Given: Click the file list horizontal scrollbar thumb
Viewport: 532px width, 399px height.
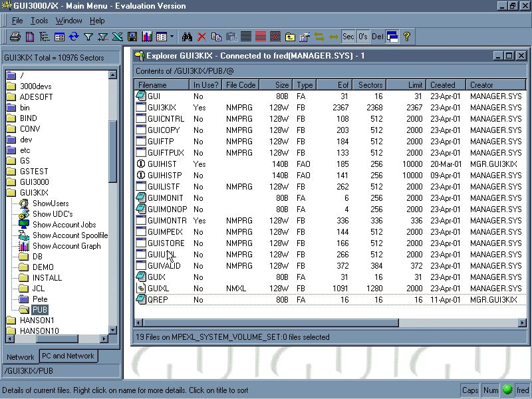Looking at the screenshot, I should (x=269, y=323).
